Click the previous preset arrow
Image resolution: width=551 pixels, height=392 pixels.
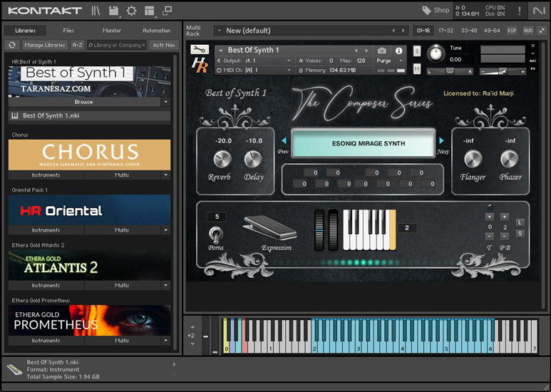284,141
